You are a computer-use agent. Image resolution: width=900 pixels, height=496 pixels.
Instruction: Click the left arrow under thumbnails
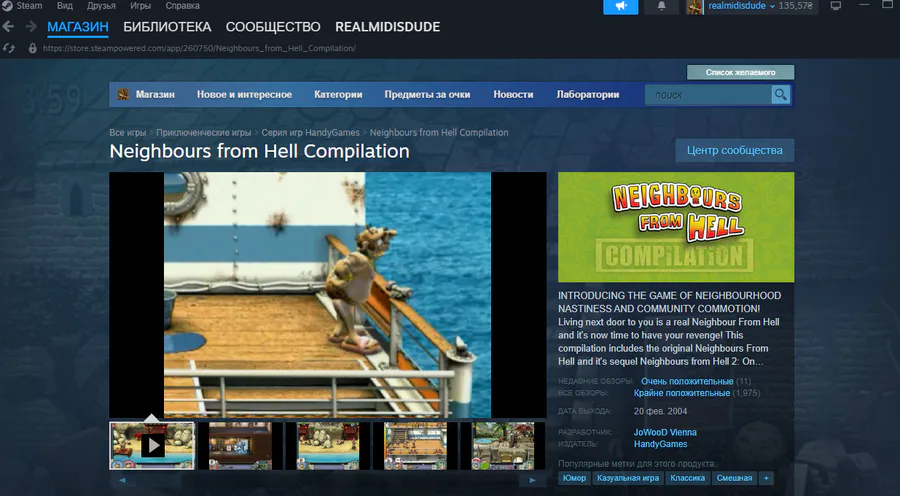pos(122,480)
